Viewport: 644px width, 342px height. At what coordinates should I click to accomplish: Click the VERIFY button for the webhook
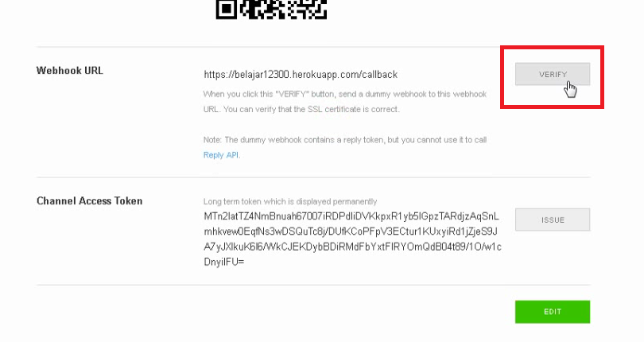point(553,74)
